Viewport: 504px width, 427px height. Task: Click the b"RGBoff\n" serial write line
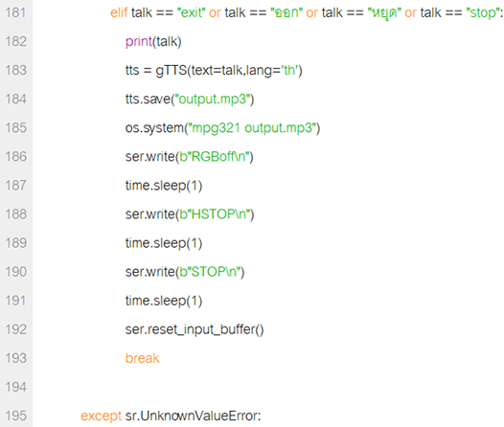pyautogui.click(x=190, y=157)
